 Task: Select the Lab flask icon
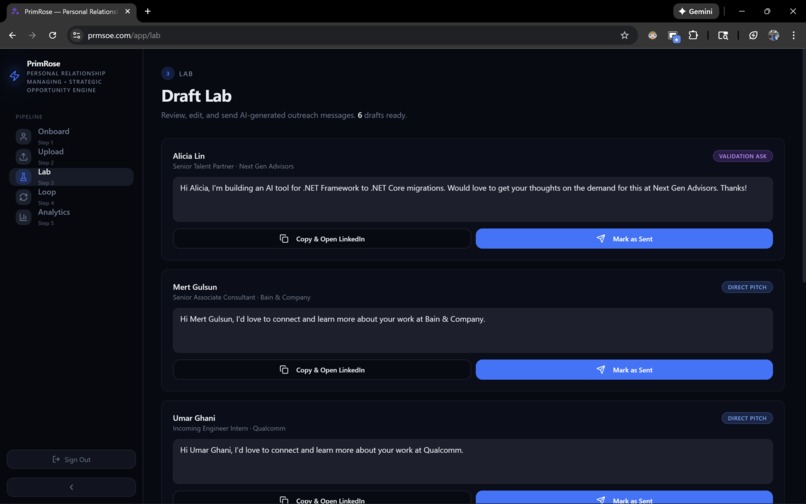pos(23,177)
